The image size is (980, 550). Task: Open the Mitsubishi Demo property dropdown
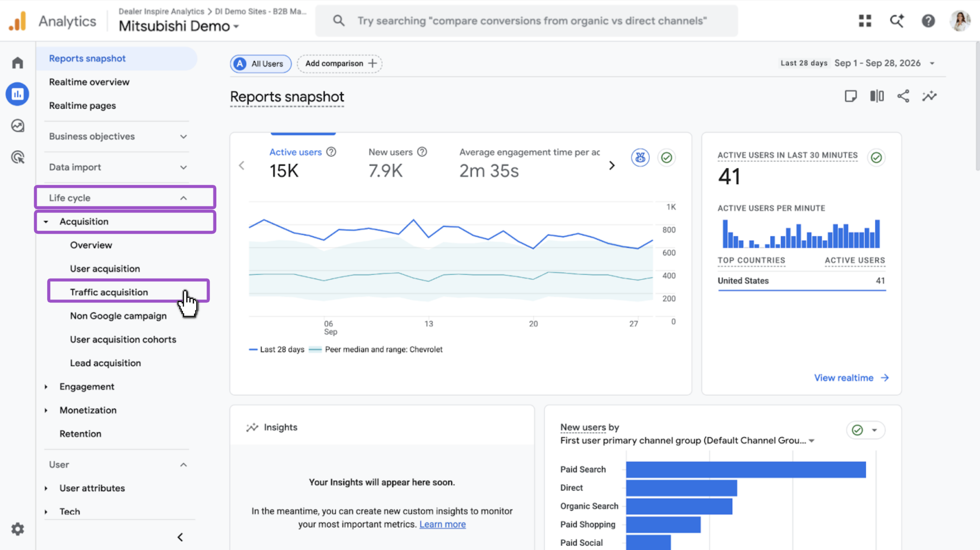click(179, 26)
